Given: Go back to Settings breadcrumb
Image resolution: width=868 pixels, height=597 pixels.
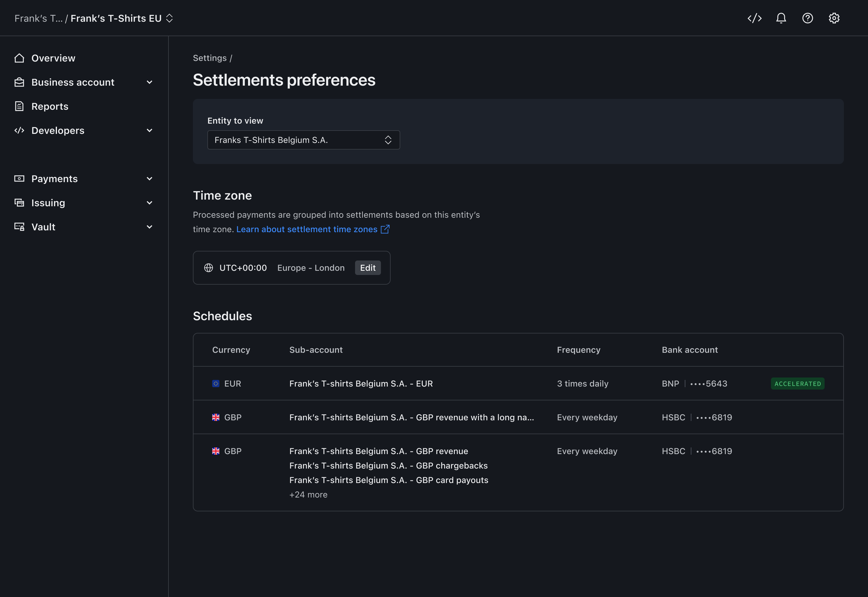Looking at the screenshot, I should click(210, 58).
